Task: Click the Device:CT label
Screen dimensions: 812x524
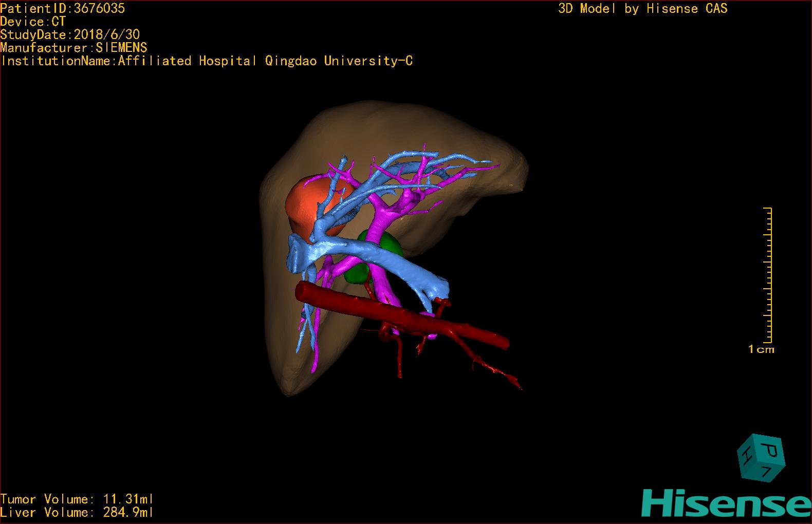Action: [x=33, y=22]
